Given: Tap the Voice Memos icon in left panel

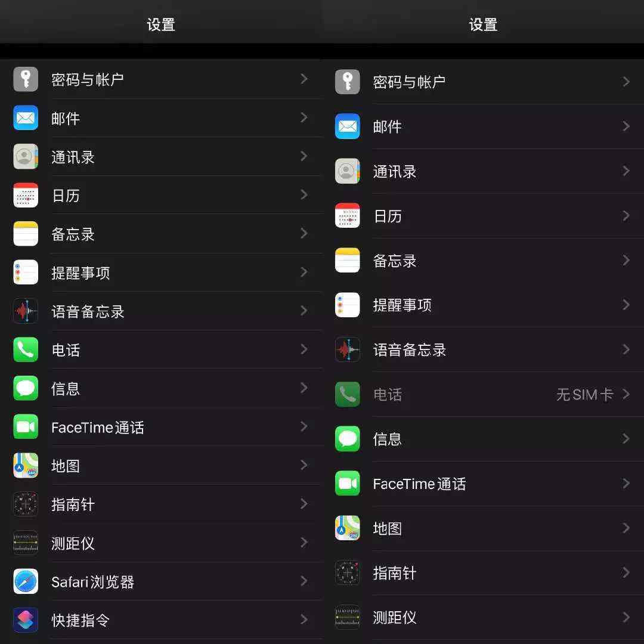Looking at the screenshot, I should click(26, 311).
